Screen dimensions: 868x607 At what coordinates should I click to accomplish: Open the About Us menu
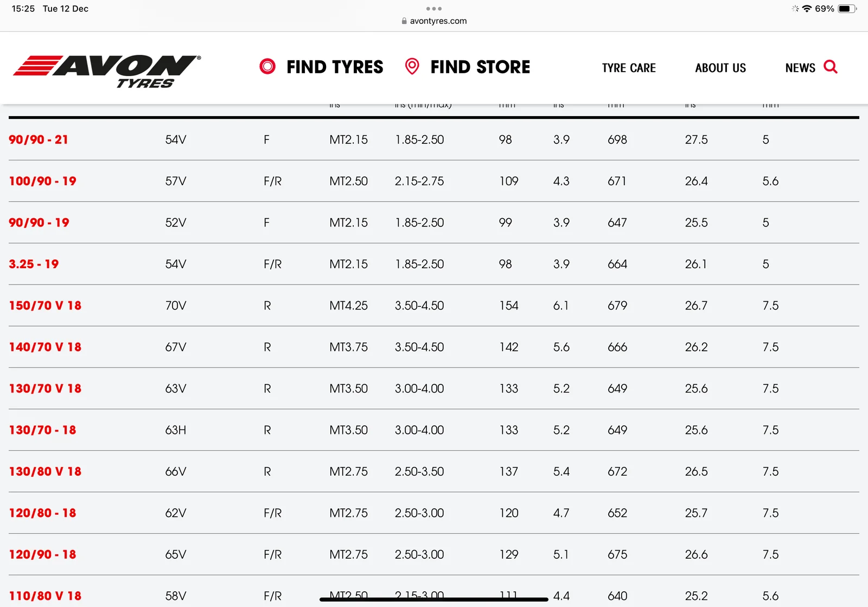tap(720, 68)
